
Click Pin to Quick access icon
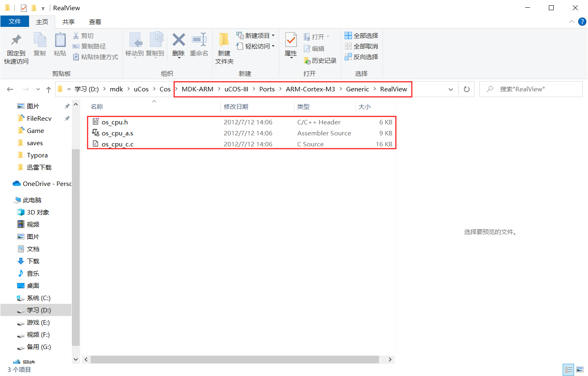coord(16,40)
